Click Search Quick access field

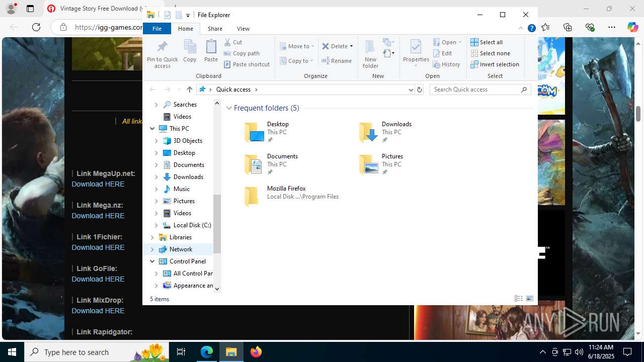480,89
